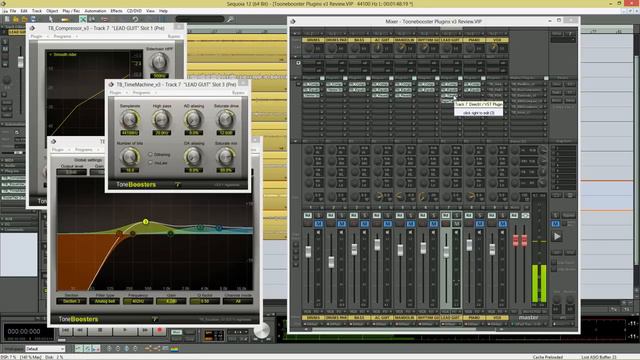Solo the PIANO channel in Mixer
Viewport: 640px width, 360px height.
480,215
